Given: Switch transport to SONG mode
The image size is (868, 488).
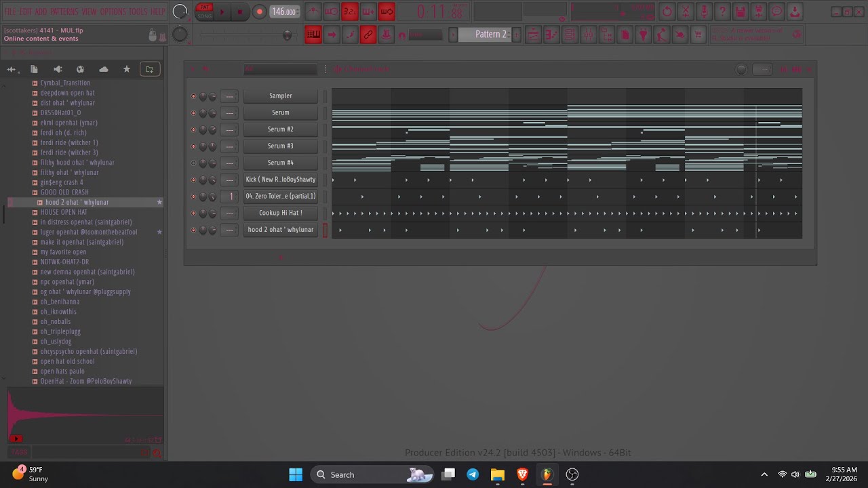Looking at the screenshot, I should pos(204,16).
